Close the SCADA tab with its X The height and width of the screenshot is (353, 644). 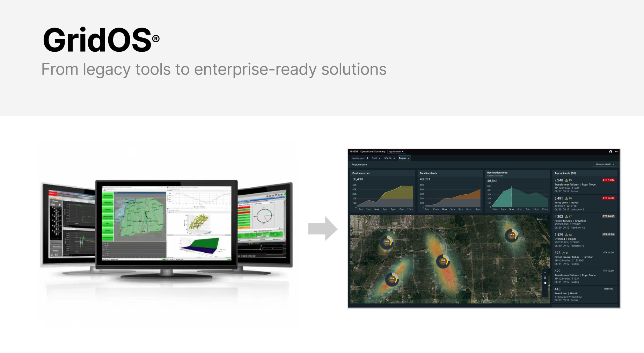pyautogui.click(x=394, y=158)
